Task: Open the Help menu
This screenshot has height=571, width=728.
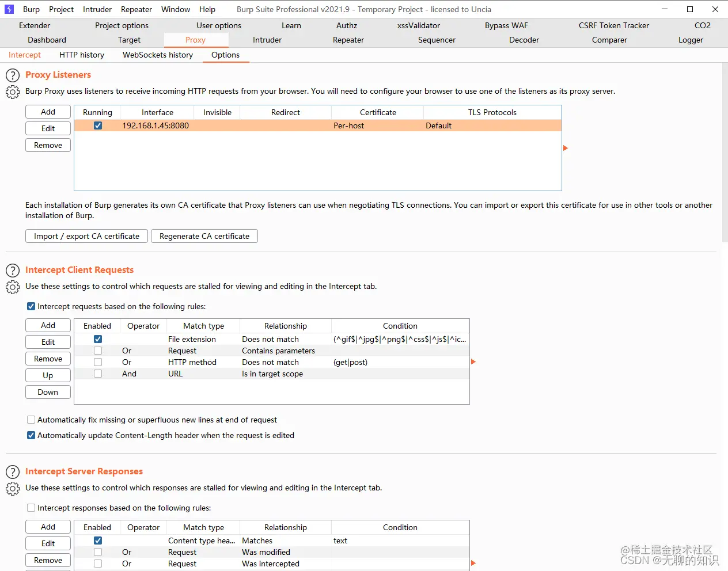Action: [207, 9]
